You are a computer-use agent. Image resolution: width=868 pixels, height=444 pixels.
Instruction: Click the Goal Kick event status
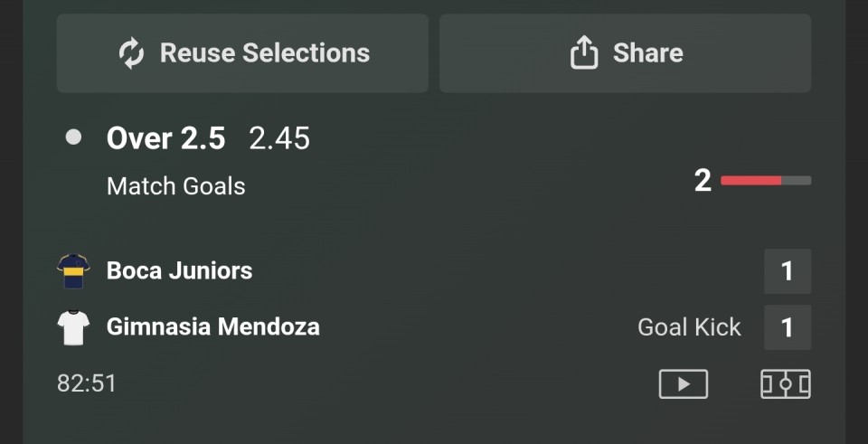tap(689, 327)
